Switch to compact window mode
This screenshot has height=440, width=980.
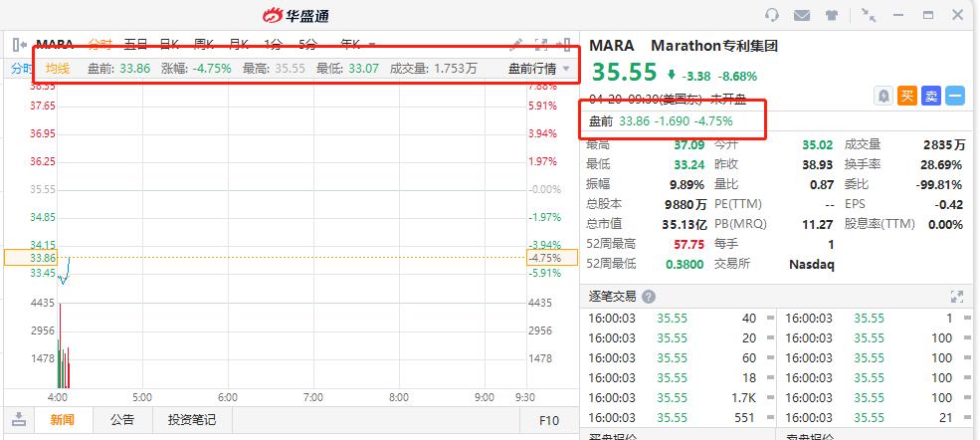pos(869,15)
